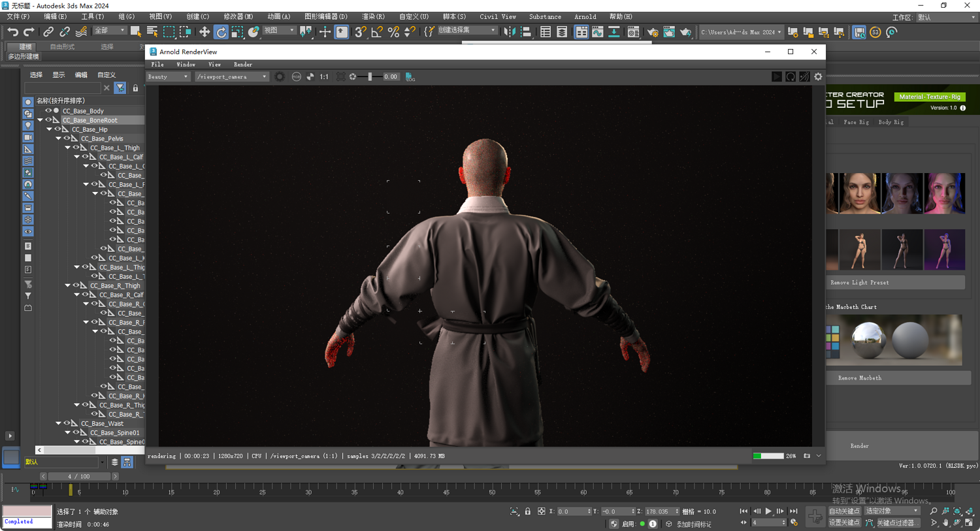Click the render progress bar at 26%

click(768, 456)
